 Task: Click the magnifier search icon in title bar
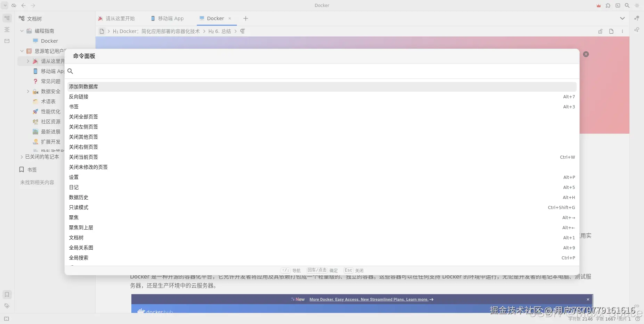pyautogui.click(x=627, y=6)
